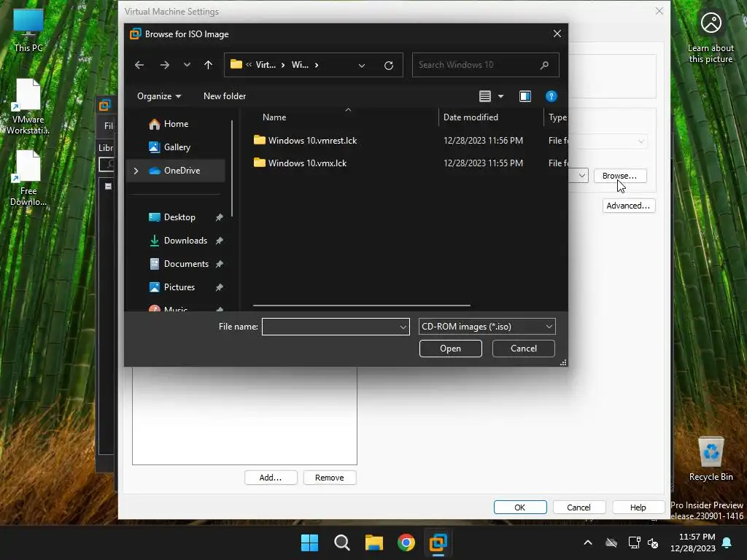Cancel the Browse for ISO dialog
Viewport: 747px width, 560px height.
point(524,349)
